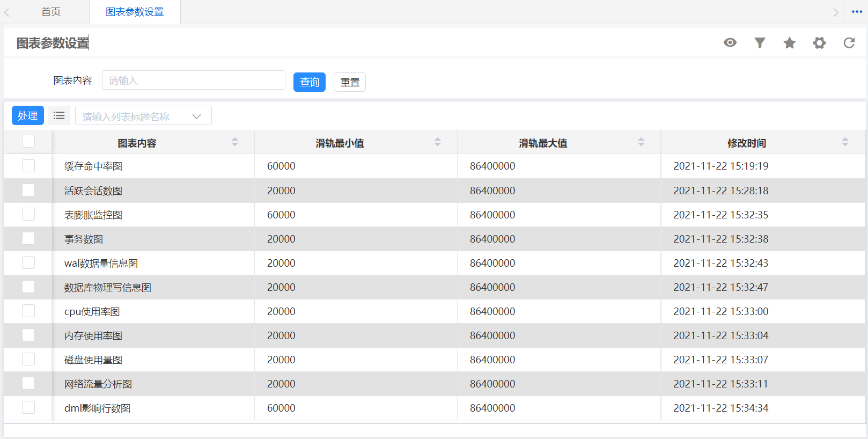This screenshot has height=439, width=868.
Task: Open the gear settings icon
Action: (819, 42)
